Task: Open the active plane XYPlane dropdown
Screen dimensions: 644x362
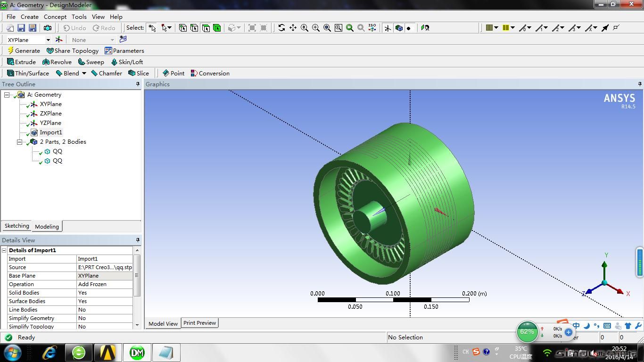Action: coord(48,40)
